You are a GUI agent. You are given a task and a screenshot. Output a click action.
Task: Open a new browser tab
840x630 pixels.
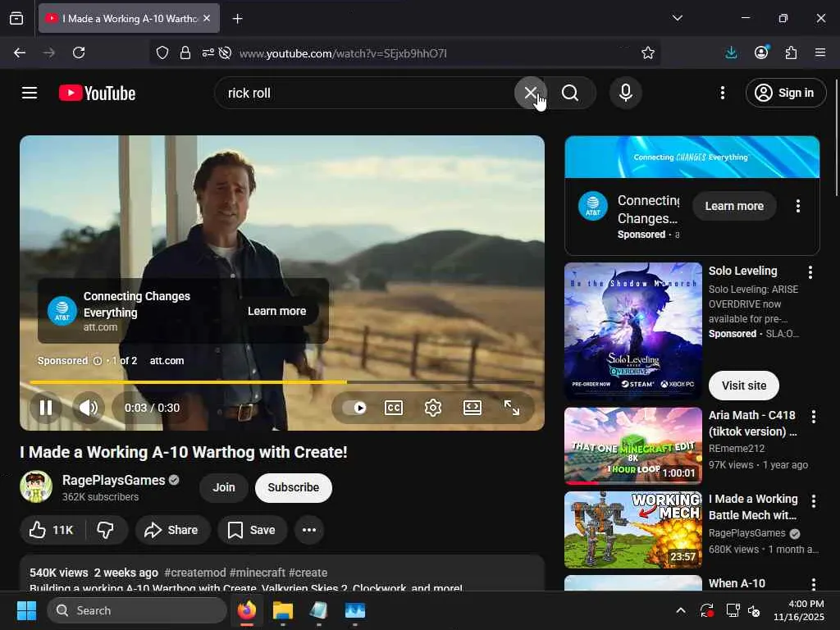pos(237,19)
